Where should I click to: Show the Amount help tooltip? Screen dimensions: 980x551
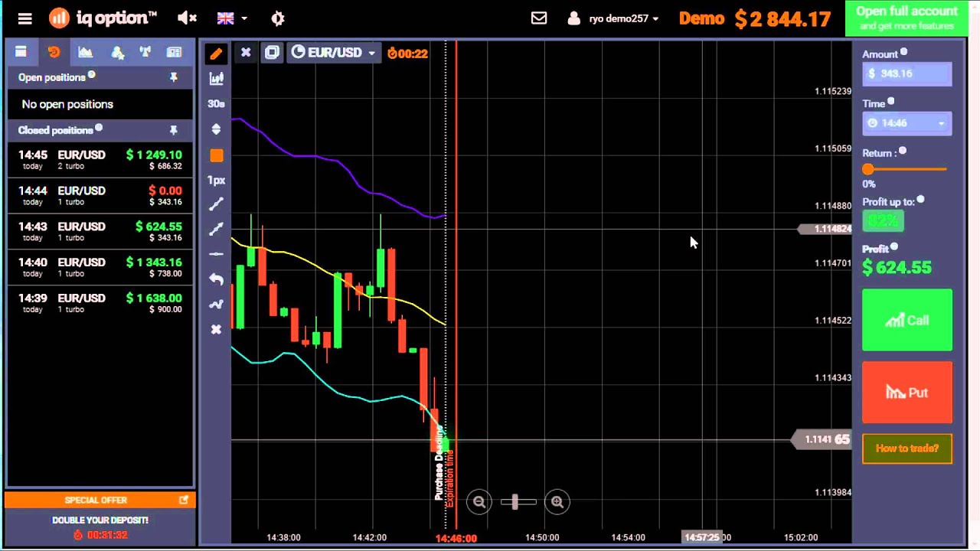[904, 52]
